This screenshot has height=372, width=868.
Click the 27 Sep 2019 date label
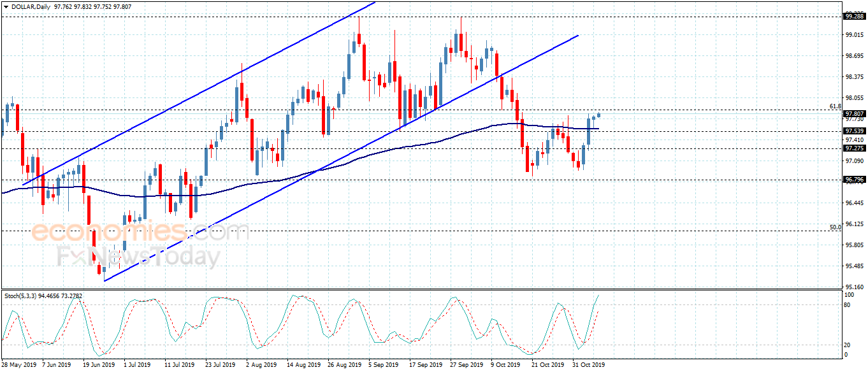[x=466, y=365]
